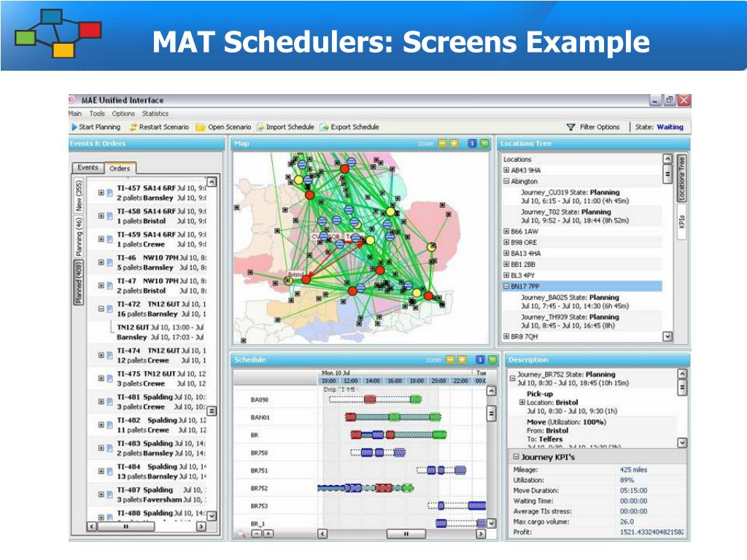Click the document icon of order TI-46

click(109, 262)
